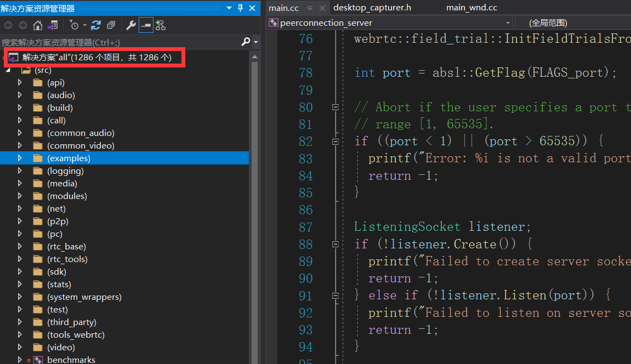Select the (third_party) folder label

tap(72, 322)
